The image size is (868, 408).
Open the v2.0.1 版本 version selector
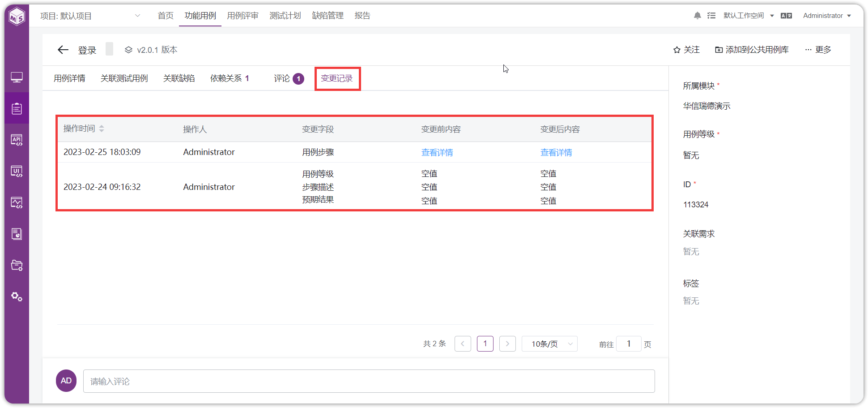click(x=151, y=50)
